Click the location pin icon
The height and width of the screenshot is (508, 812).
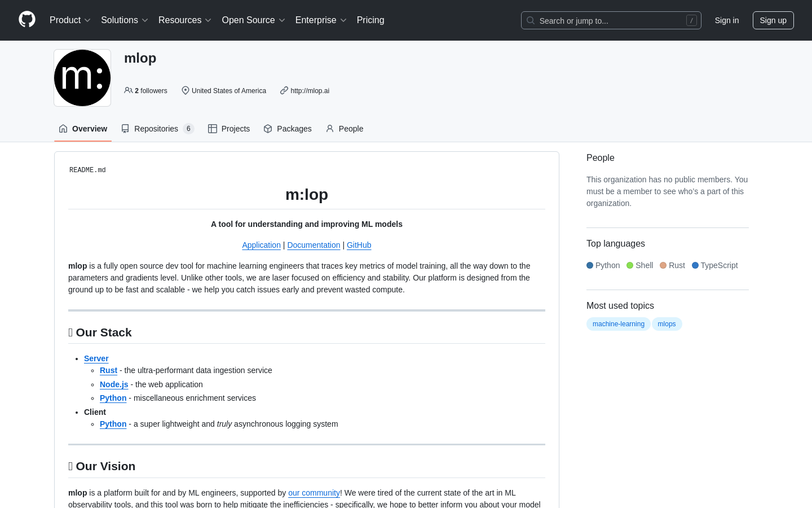[x=186, y=90]
